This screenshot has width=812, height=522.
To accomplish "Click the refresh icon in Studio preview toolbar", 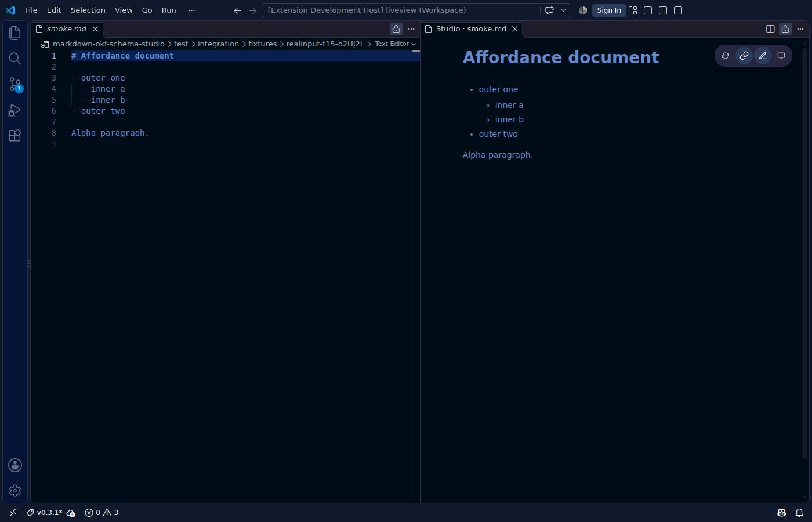I will [726, 56].
